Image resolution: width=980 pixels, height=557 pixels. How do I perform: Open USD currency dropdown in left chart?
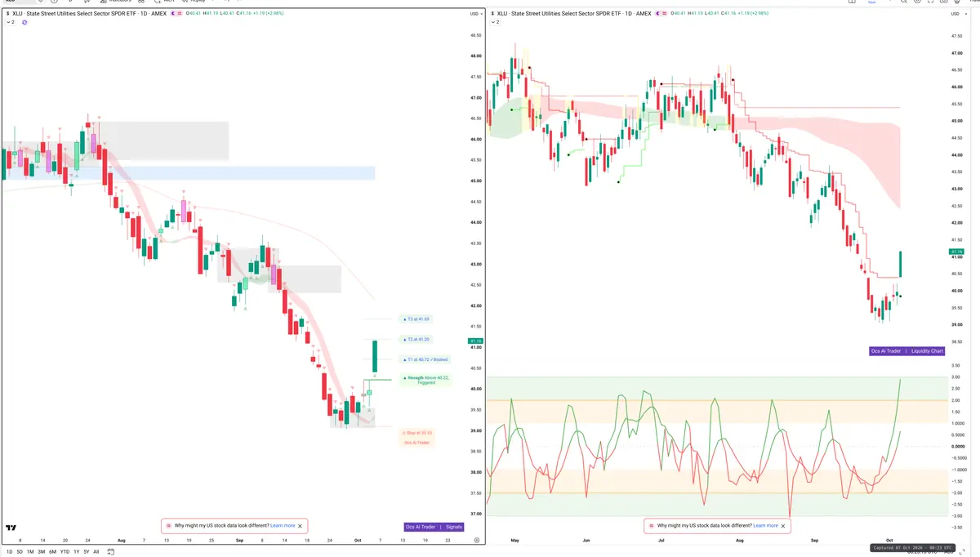click(476, 14)
